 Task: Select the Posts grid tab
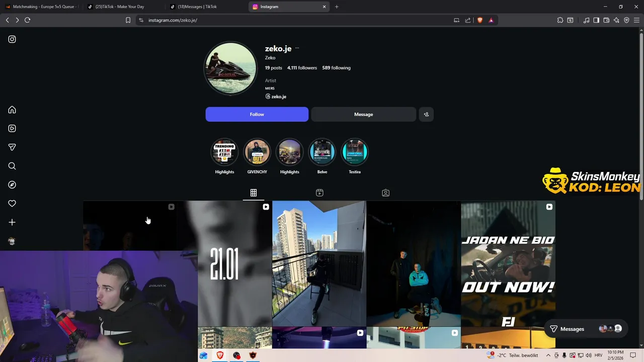tap(254, 193)
